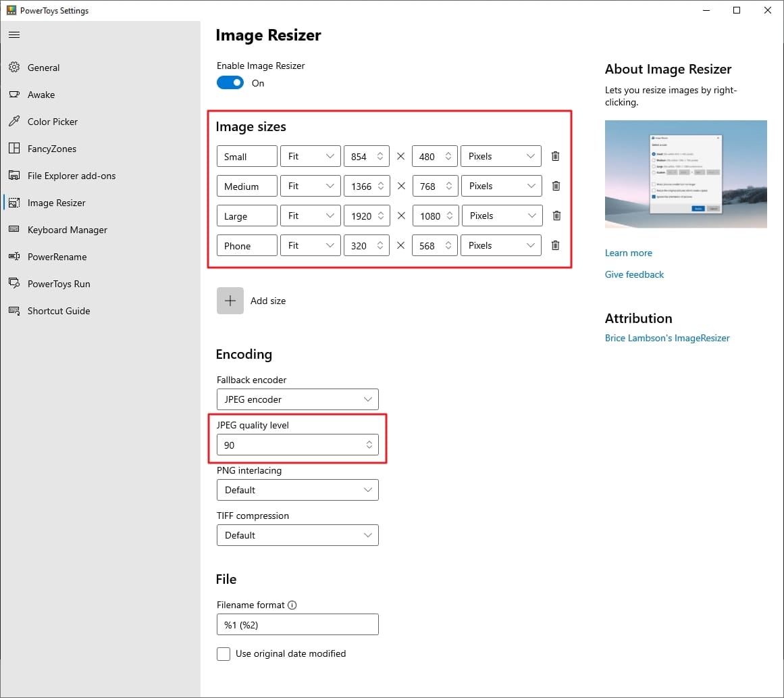Open the Fit dropdown for Small preset

click(311, 156)
